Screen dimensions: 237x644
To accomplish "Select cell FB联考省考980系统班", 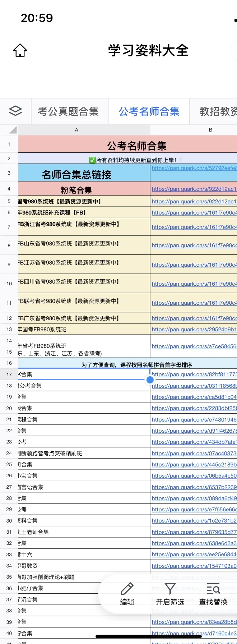I will [x=84, y=303].
